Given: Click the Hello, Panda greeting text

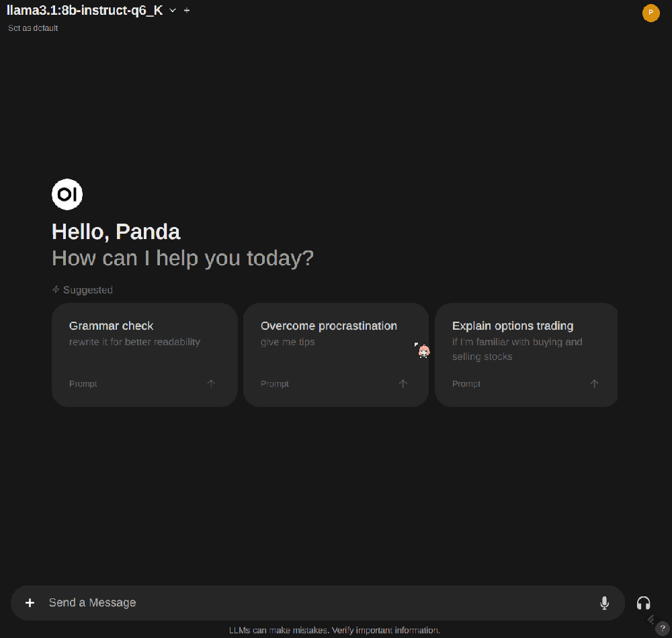Looking at the screenshot, I should (x=116, y=232).
